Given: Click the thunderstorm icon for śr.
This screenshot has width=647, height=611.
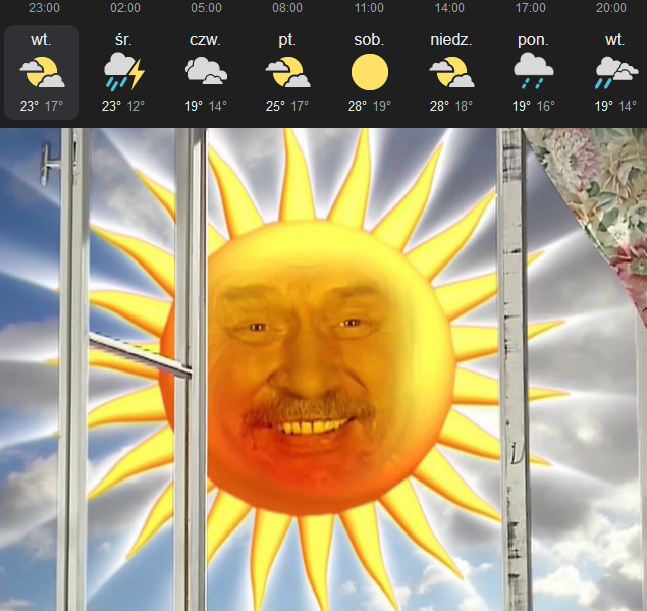Looking at the screenshot, I should pos(124,72).
